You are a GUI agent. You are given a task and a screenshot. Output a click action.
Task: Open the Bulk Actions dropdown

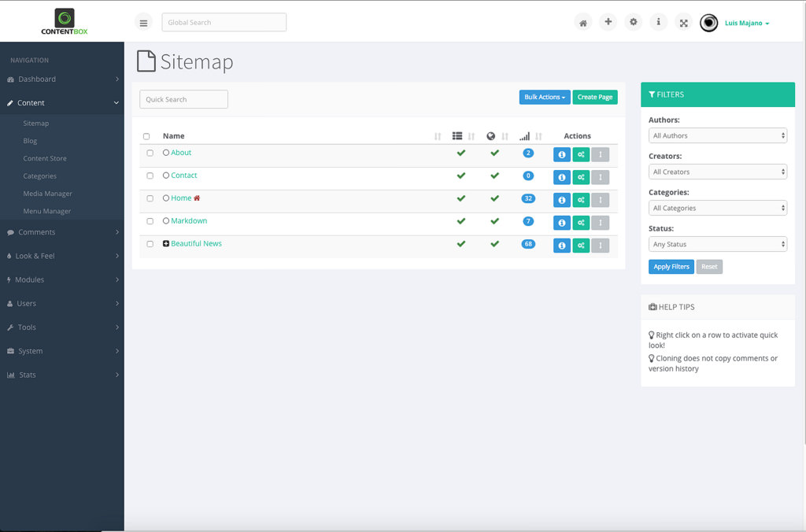545,97
